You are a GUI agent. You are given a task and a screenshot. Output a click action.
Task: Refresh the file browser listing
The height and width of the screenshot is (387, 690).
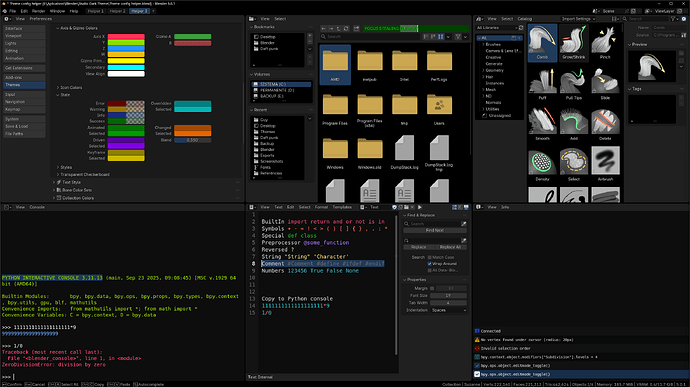[346, 29]
